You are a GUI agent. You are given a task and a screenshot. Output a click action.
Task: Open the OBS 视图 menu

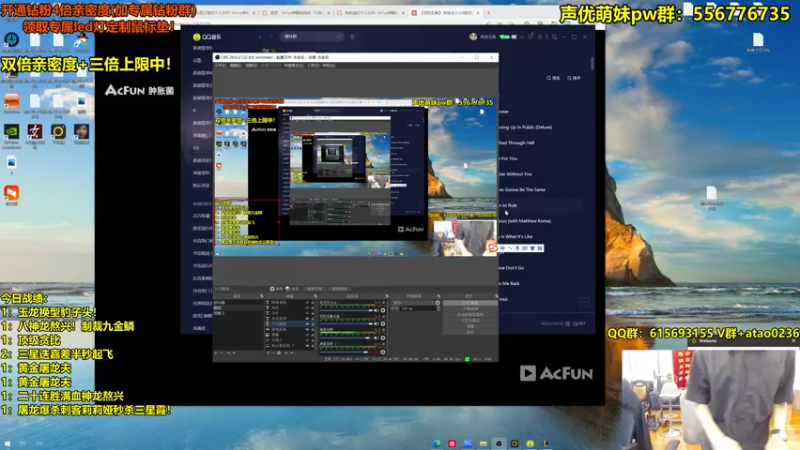[252, 65]
